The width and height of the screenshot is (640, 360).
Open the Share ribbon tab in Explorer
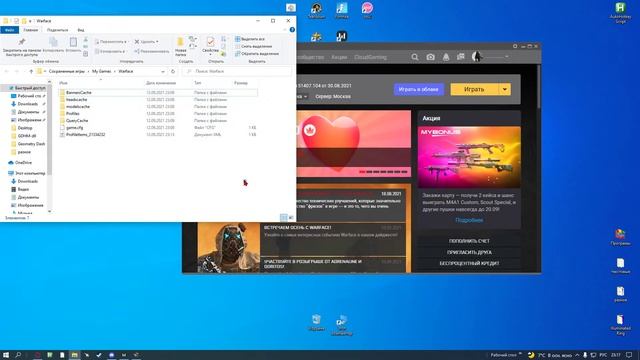tap(57, 30)
